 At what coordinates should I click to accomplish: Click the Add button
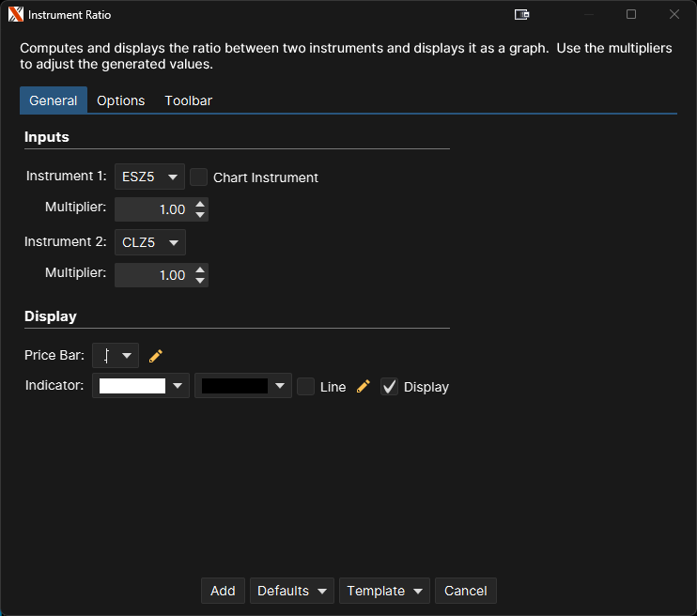223,591
